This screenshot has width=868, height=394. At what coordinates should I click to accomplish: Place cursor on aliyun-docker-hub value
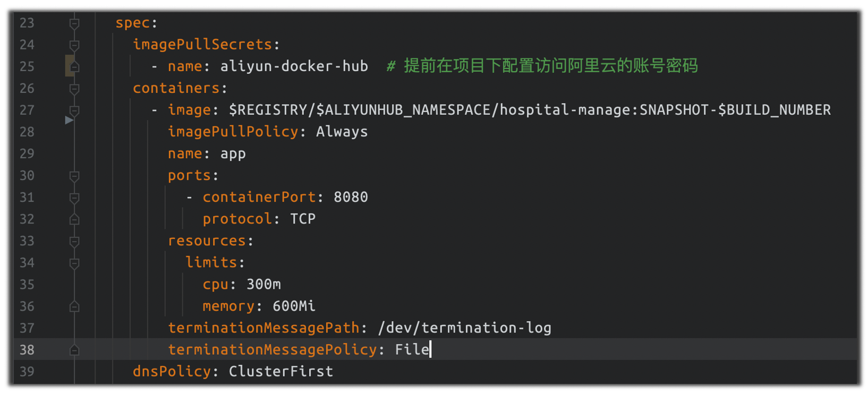point(294,66)
